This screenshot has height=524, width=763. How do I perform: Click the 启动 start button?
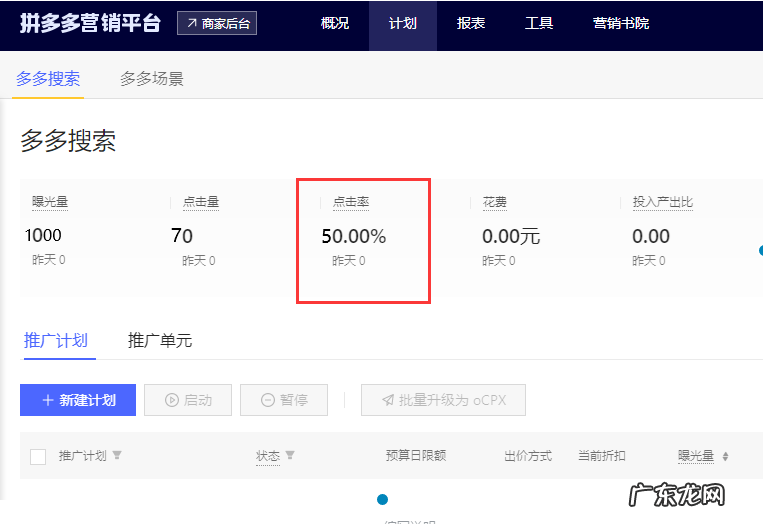(188, 400)
